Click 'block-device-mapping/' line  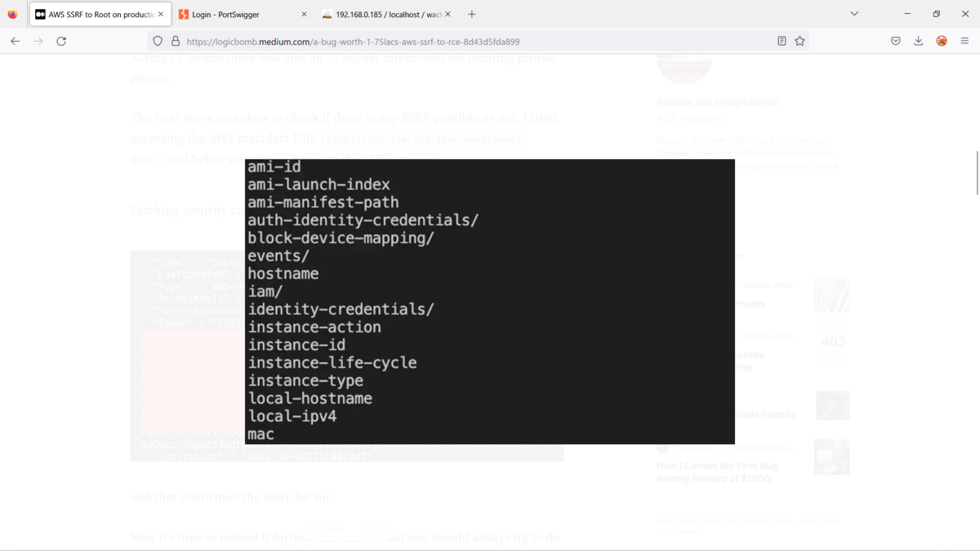click(x=341, y=238)
